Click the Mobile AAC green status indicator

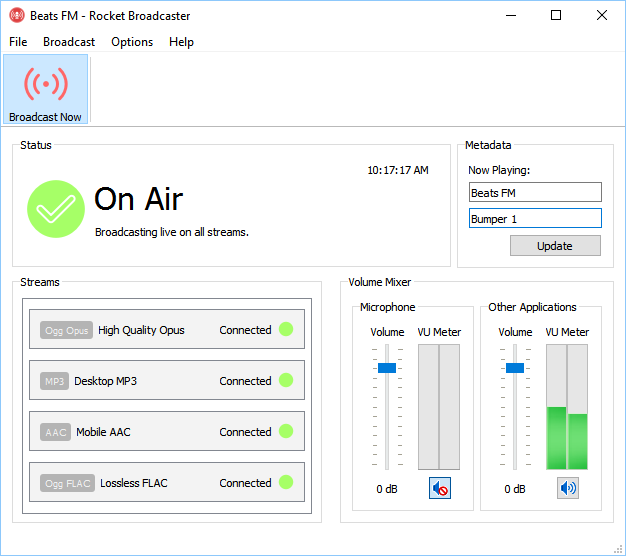[x=286, y=431]
